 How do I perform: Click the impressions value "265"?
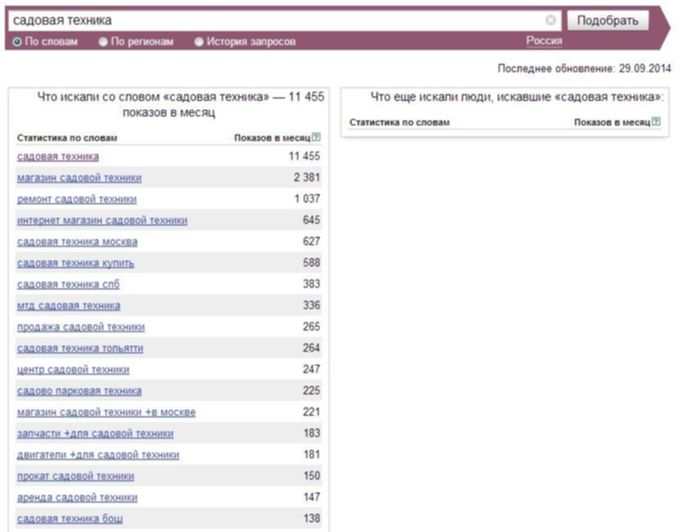click(x=311, y=327)
